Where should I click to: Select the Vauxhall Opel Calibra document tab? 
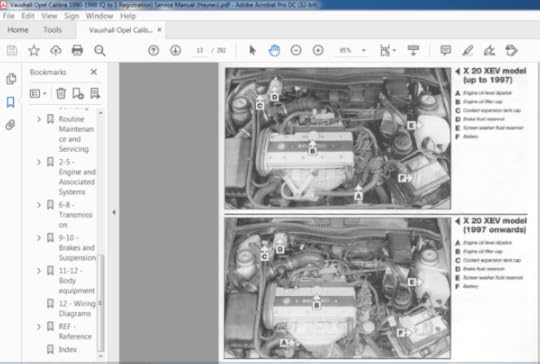tap(121, 30)
